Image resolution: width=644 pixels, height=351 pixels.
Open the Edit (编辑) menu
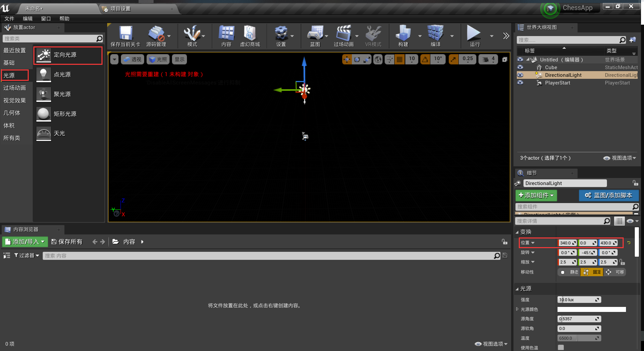[x=27, y=19]
